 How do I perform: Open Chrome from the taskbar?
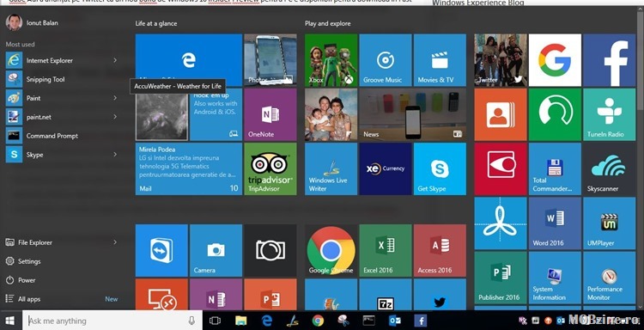point(318,321)
